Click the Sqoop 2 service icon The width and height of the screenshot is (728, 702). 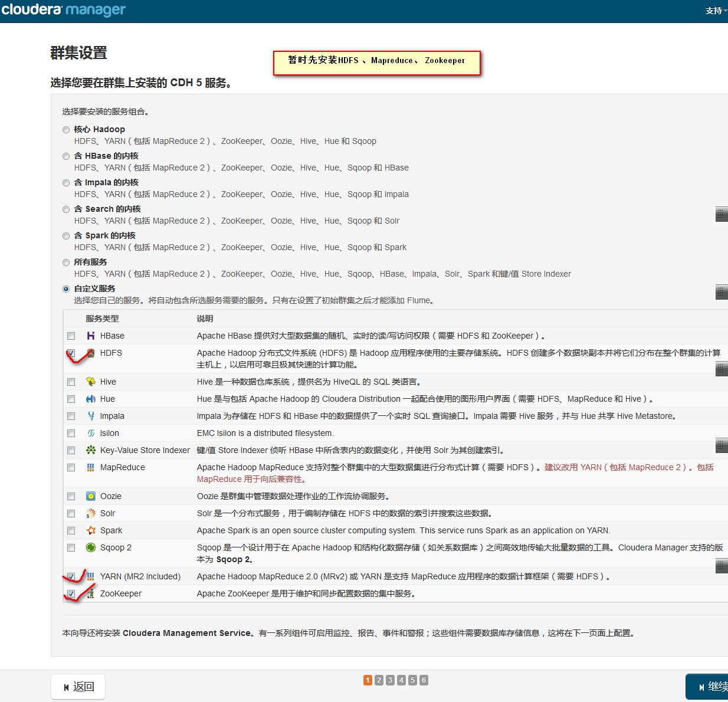pos(91,547)
